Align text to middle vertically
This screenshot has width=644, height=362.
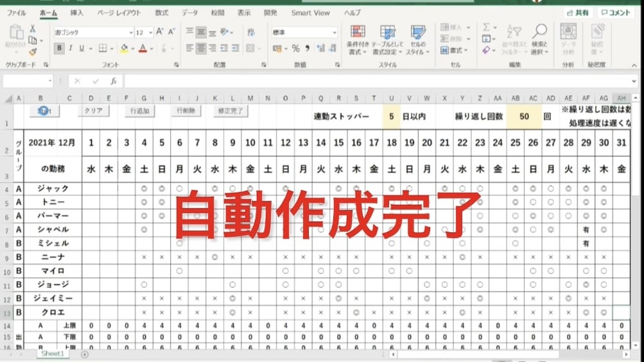tap(201, 31)
